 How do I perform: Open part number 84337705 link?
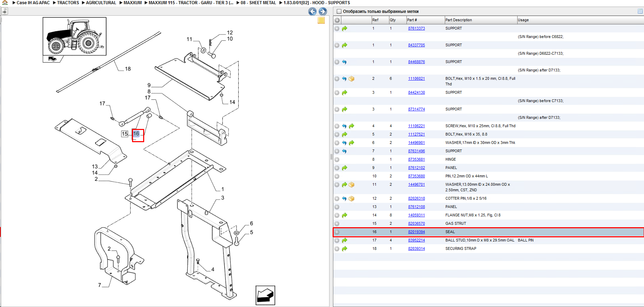(417, 45)
